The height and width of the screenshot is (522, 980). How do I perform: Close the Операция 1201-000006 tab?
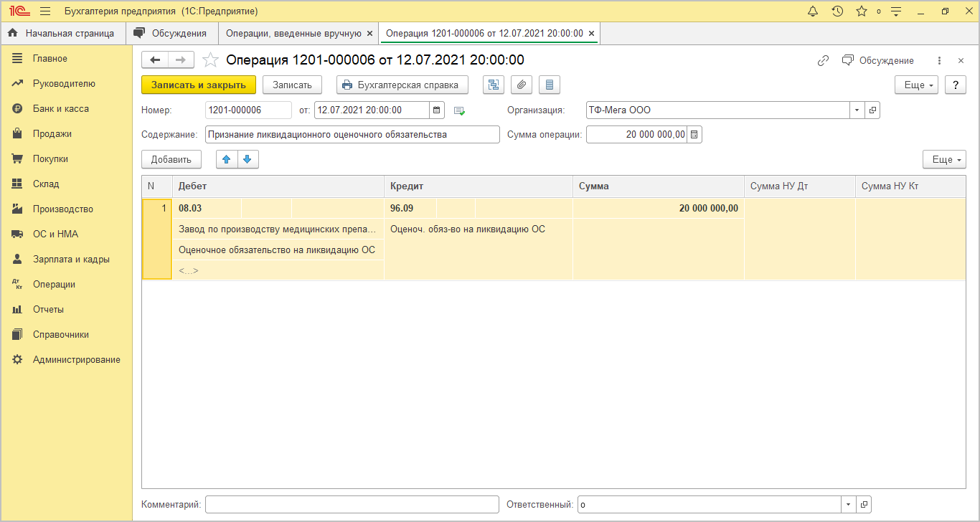pos(591,34)
